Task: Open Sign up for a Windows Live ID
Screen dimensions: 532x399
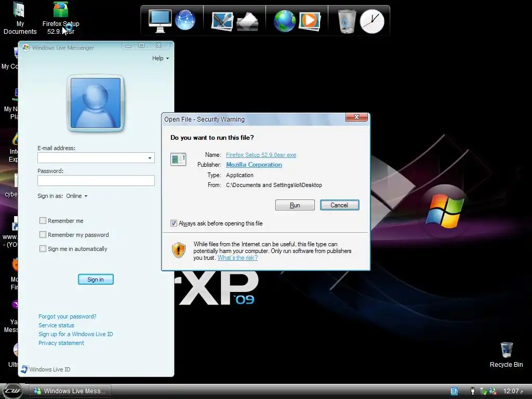Action: pyautogui.click(x=76, y=334)
